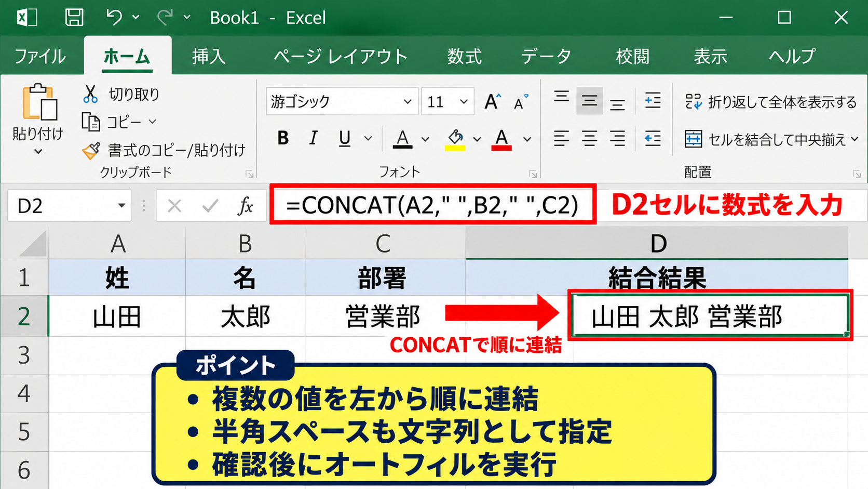The image size is (868, 489).
Task: Confirm formula entry with checkmark icon
Action: [210, 206]
